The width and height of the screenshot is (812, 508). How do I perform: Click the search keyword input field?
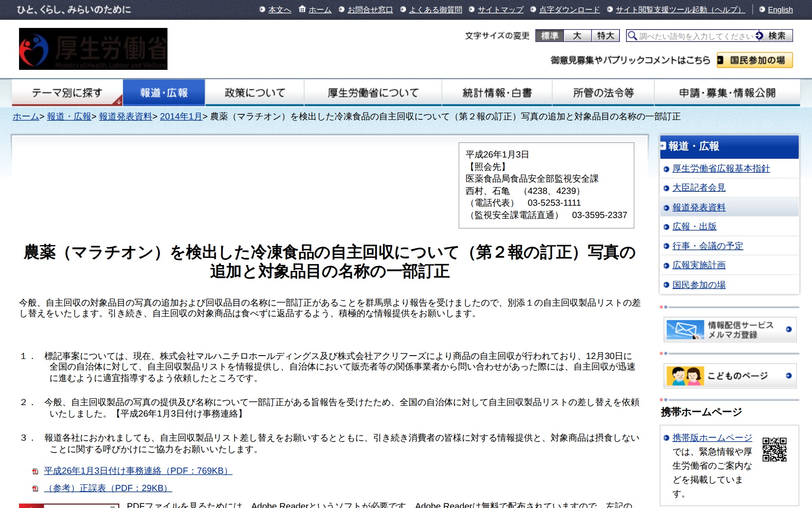pos(696,36)
